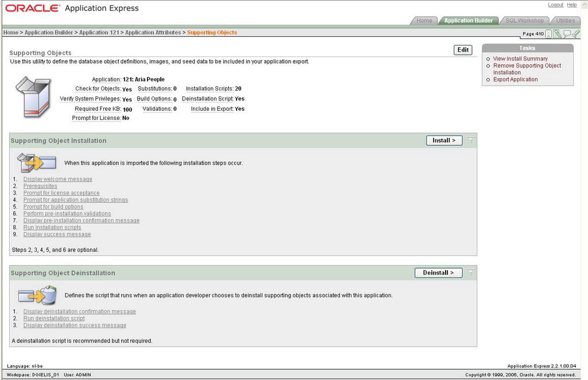This screenshot has width=588, height=380.
Task: Navigate to Application 121 in breadcrumb
Action: coord(100,33)
